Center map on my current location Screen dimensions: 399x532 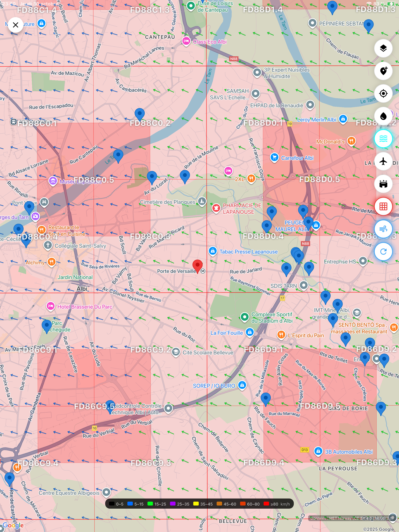(383, 93)
